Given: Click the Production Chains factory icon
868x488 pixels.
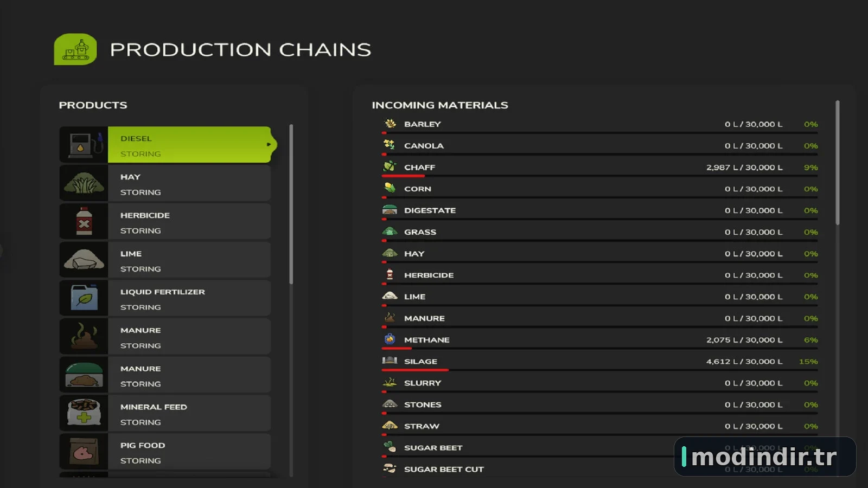Looking at the screenshot, I should pos(75,49).
